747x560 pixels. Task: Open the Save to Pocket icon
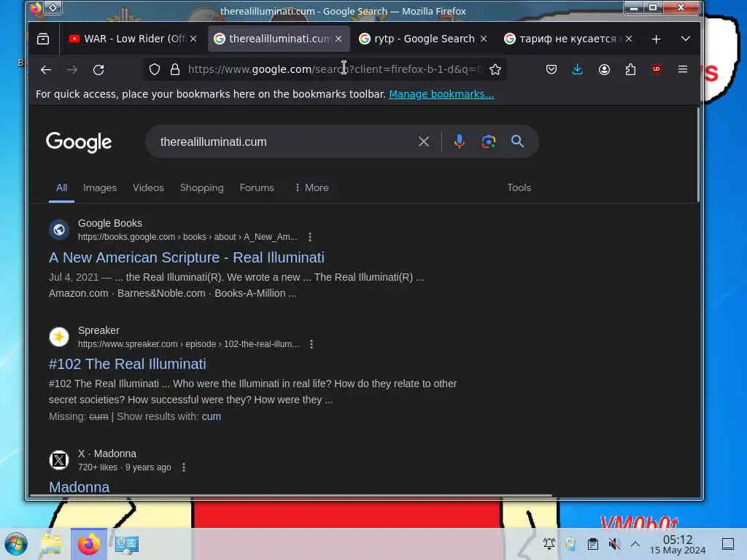coord(551,69)
